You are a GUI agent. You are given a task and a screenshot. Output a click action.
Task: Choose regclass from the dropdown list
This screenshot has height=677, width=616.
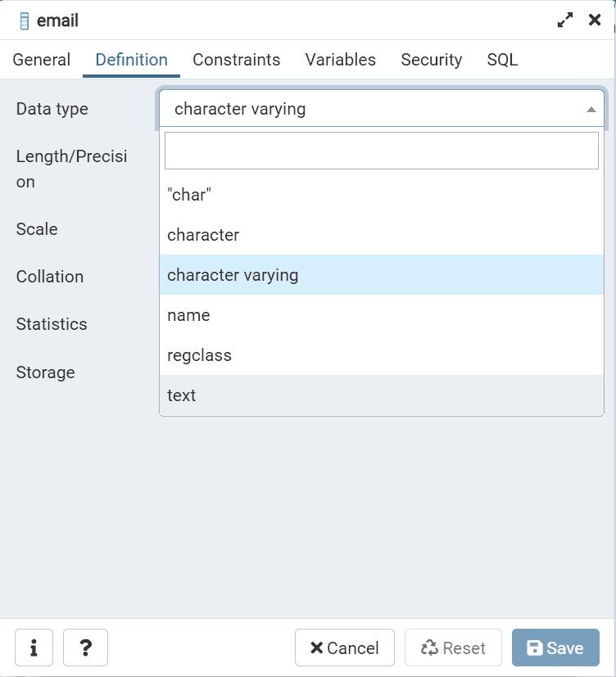pos(199,355)
